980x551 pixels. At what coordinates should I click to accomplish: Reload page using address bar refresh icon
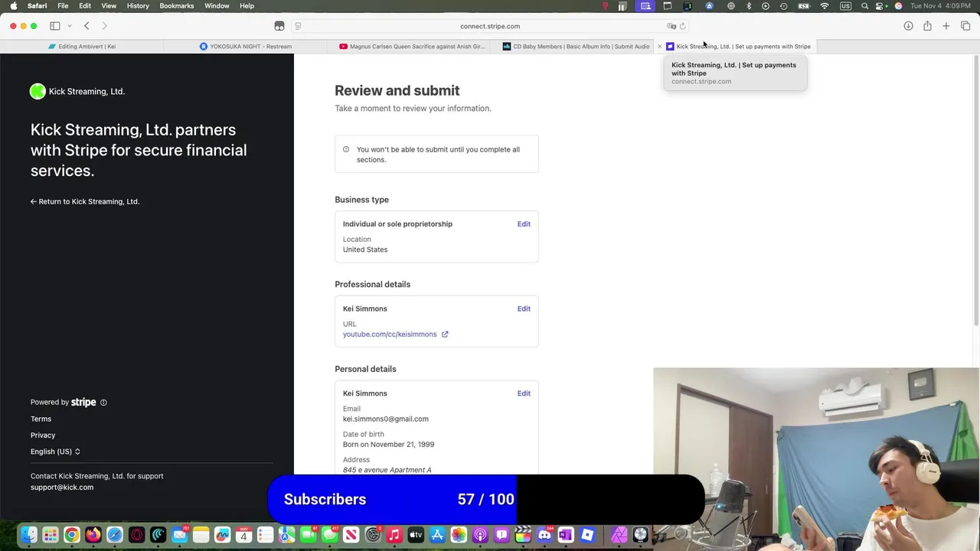[683, 26]
